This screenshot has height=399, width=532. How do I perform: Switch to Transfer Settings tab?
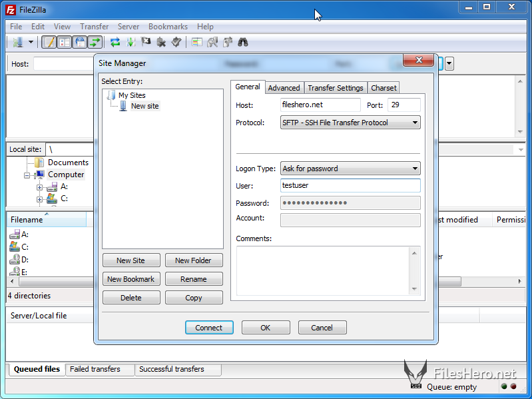tap(336, 88)
